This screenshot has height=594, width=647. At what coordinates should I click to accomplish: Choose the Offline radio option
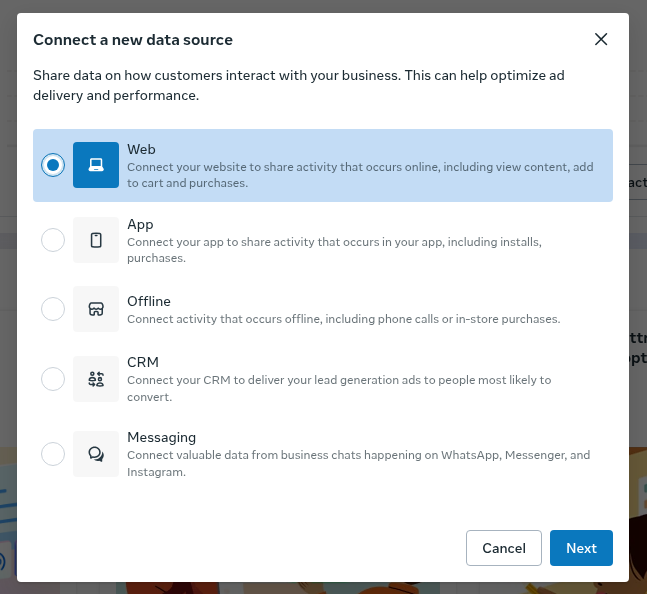click(53, 309)
